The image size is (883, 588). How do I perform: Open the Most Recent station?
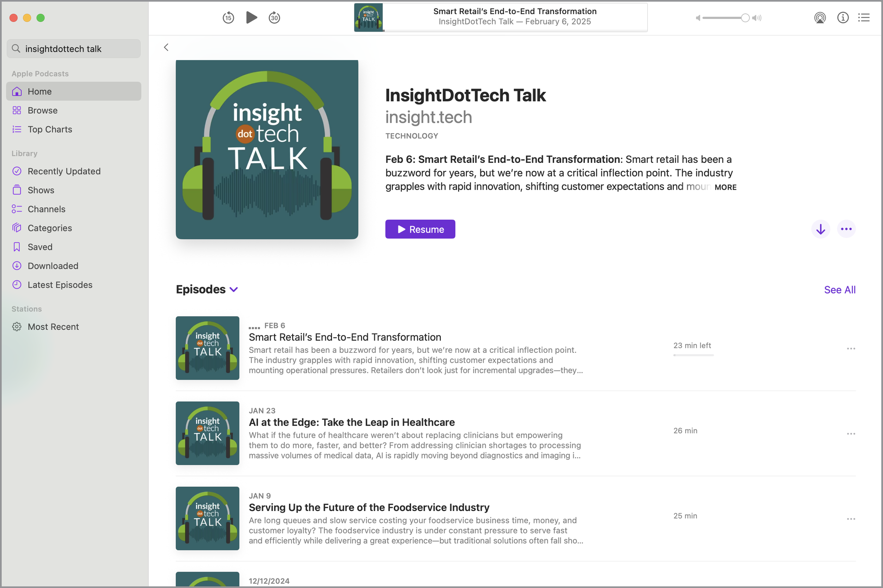(x=53, y=327)
